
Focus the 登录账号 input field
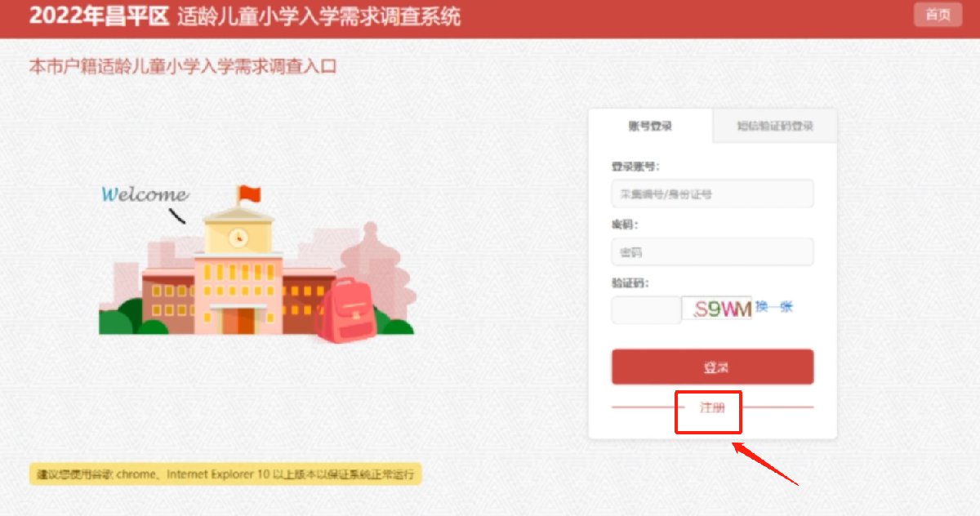point(712,193)
